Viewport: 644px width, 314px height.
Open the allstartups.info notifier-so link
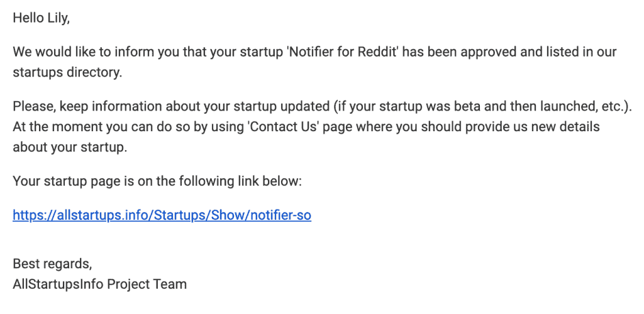(x=162, y=215)
